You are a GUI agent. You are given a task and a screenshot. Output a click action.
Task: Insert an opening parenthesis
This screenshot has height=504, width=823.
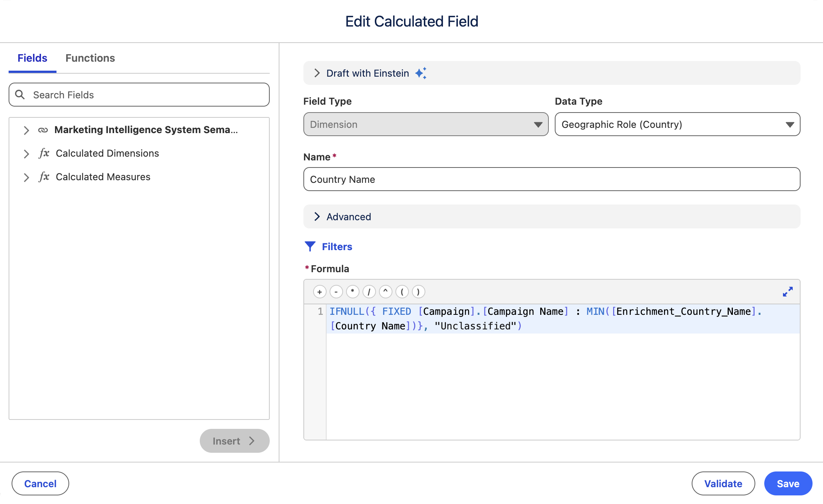pyautogui.click(x=402, y=292)
